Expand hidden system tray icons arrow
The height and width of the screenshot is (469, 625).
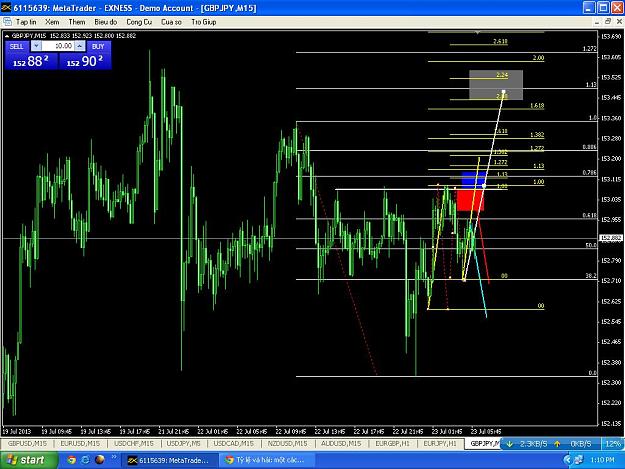coord(567,460)
